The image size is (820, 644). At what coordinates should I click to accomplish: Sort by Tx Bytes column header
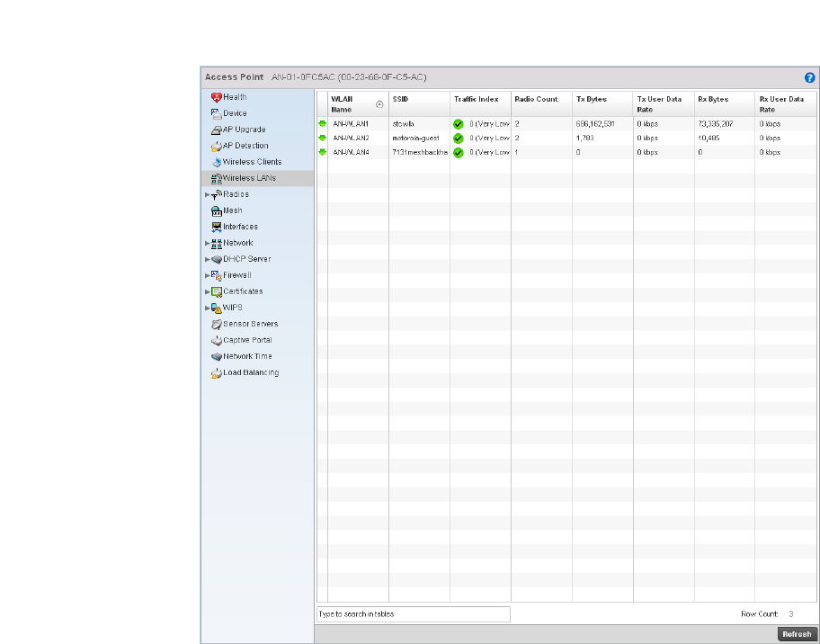(x=602, y=104)
